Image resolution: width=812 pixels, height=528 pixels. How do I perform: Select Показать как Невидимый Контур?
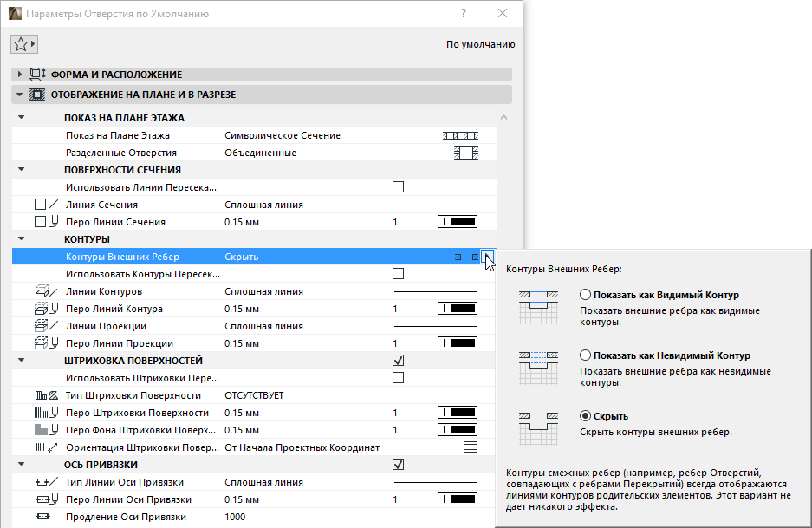(585, 355)
